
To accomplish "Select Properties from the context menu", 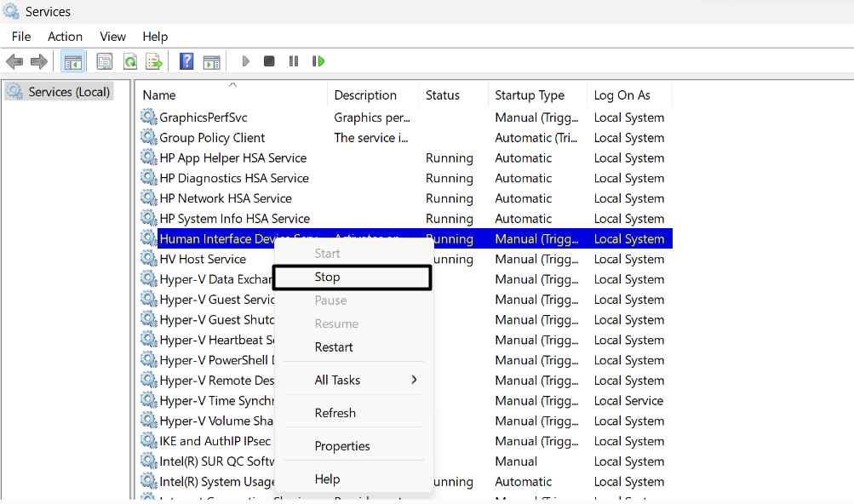I will click(342, 446).
